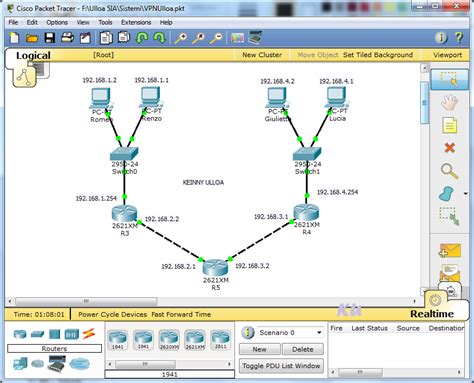
Task: Click the Delete scenario button
Action: point(303,349)
